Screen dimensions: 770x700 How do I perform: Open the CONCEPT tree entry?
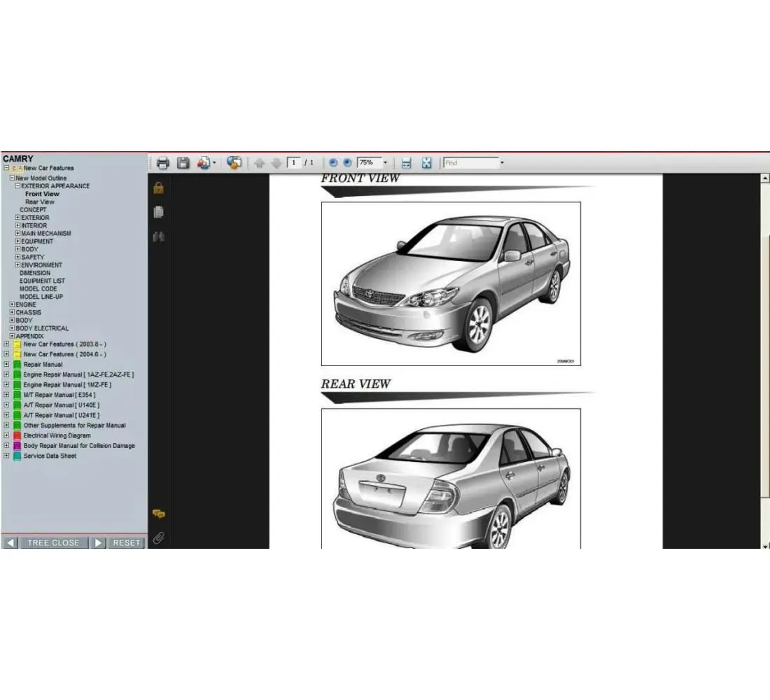coord(33,210)
